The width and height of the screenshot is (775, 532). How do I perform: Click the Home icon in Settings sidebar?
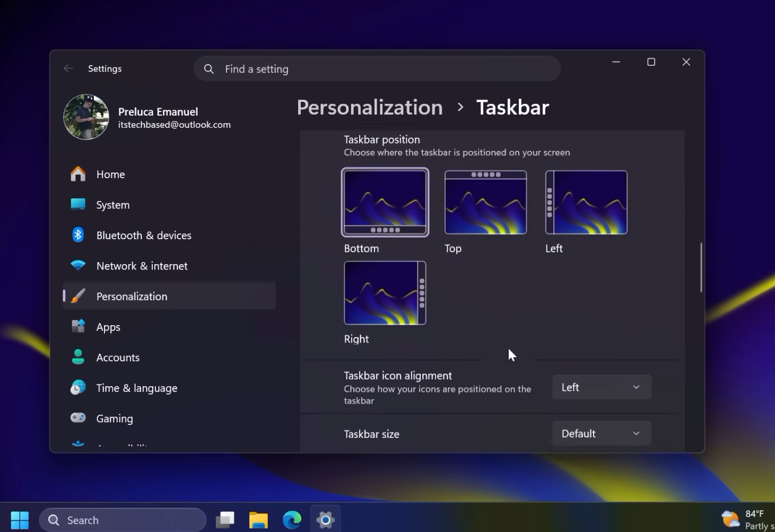78,174
